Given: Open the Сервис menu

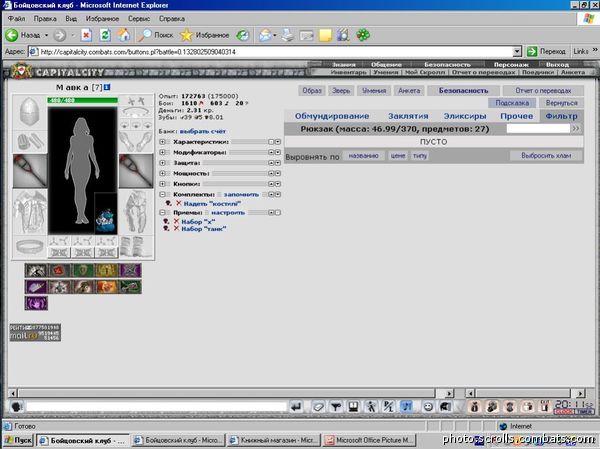Looking at the screenshot, I should [x=139, y=19].
